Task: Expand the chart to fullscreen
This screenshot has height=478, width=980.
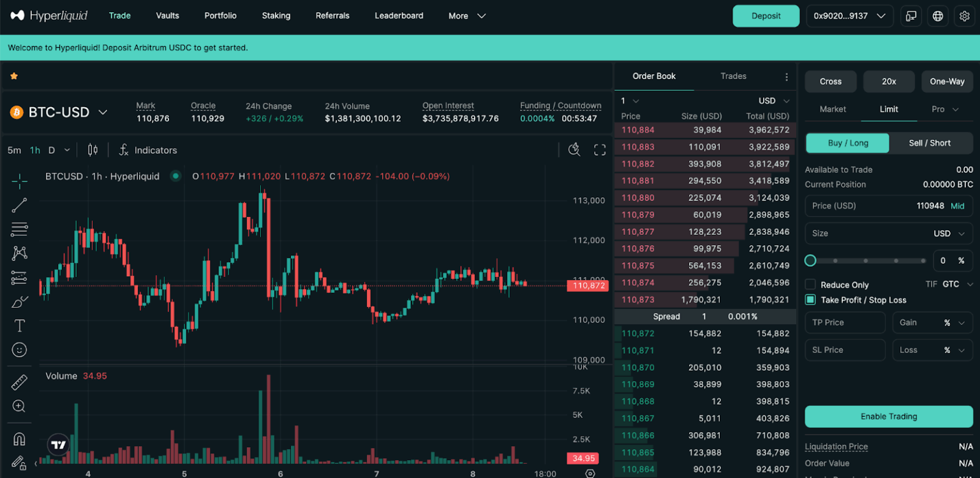Action: coord(599,149)
